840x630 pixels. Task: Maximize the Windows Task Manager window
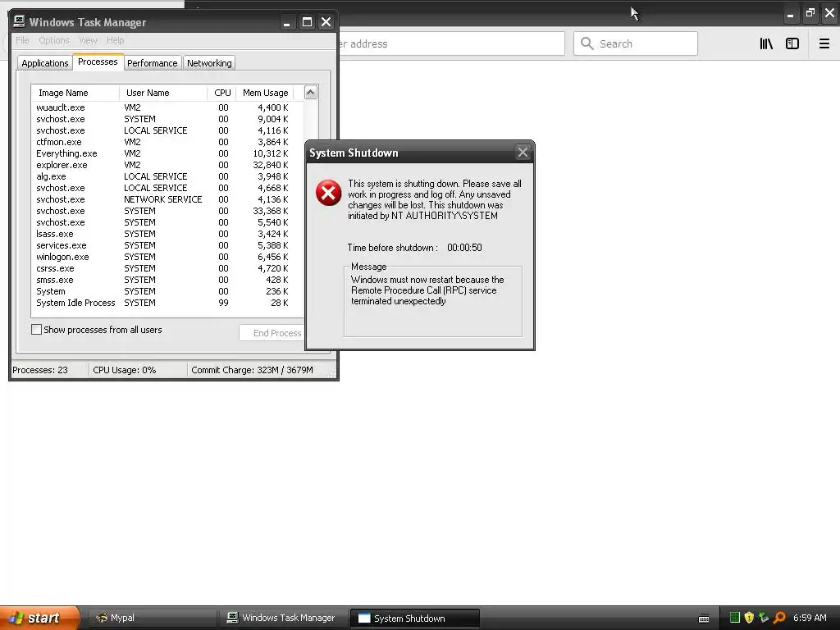(307, 22)
